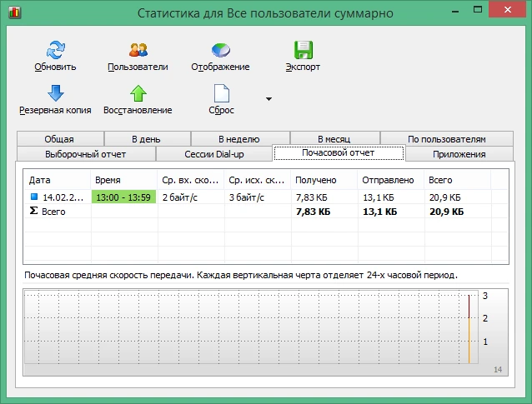Select the Почасовой отчет tab

[x=339, y=153]
